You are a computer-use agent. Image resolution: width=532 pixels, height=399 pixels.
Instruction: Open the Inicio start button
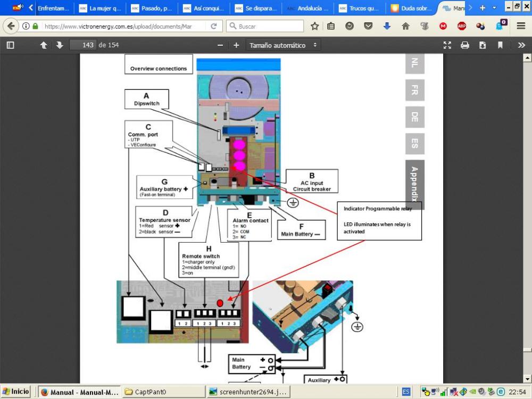pos(15,392)
